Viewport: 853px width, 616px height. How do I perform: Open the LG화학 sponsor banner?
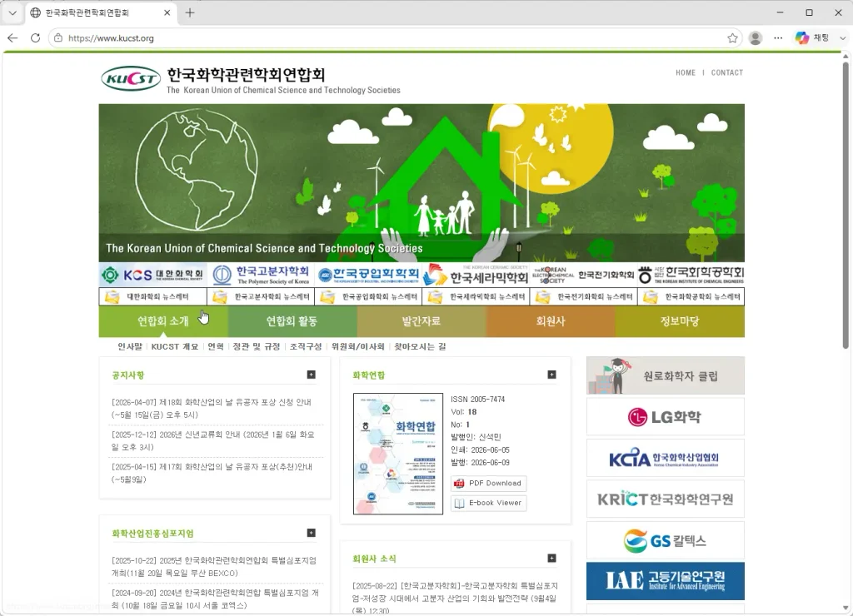pos(666,417)
